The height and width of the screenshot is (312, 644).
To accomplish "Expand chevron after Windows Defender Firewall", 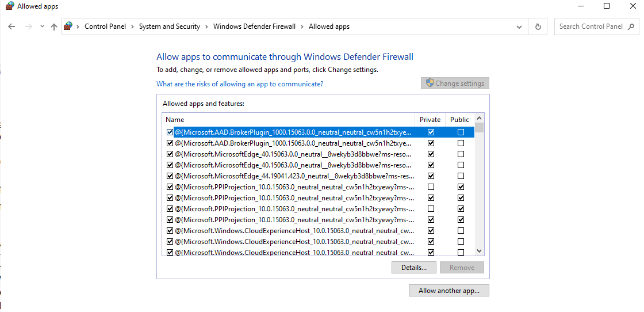I will click(x=302, y=26).
